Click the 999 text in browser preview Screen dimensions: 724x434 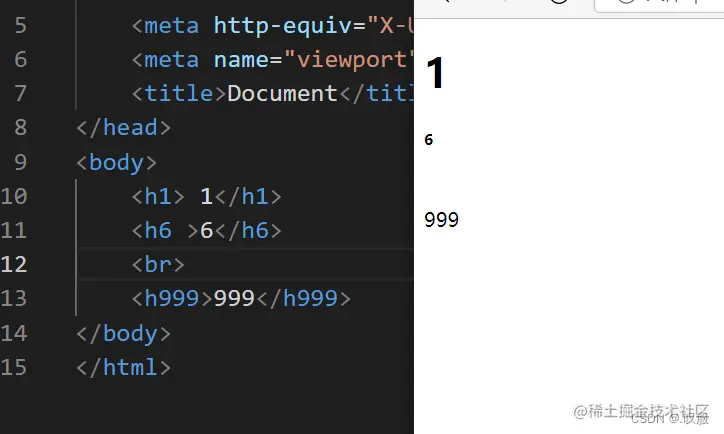click(x=441, y=220)
